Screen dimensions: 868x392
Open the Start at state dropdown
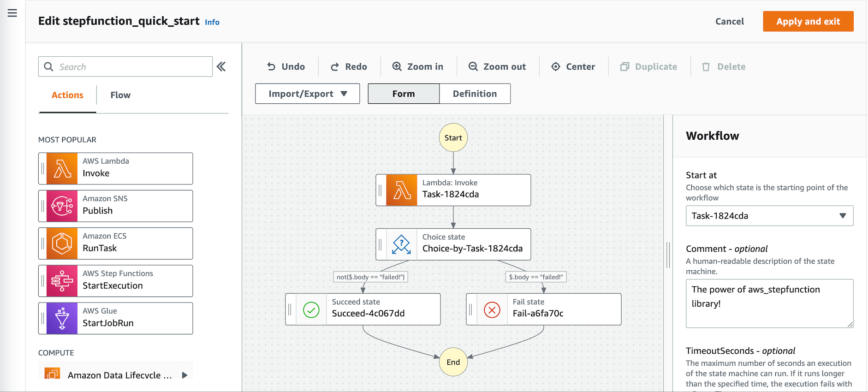tap(769, 216)
